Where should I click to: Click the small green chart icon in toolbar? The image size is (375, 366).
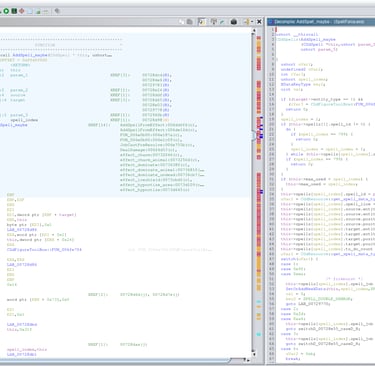click(38, 12)
